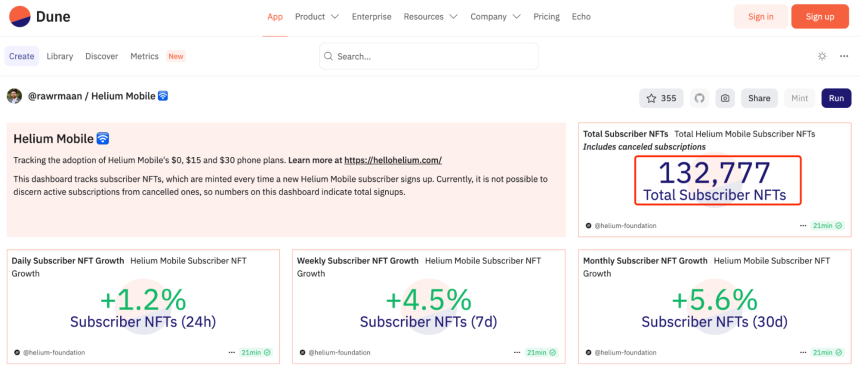Open the App tab
This screenshot has height=372, width=860.
(275, 16)
